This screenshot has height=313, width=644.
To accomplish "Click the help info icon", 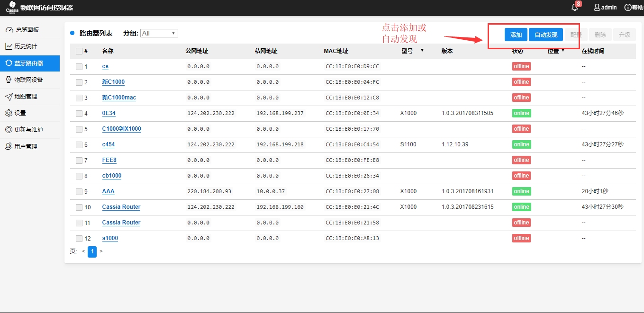I will [x=628, y=8].
